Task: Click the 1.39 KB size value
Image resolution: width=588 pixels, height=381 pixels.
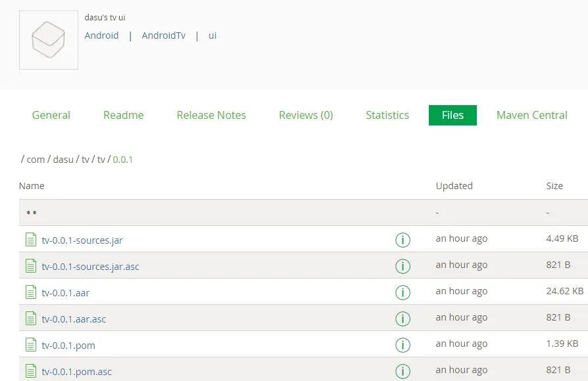Action: (x=562, y=343)
